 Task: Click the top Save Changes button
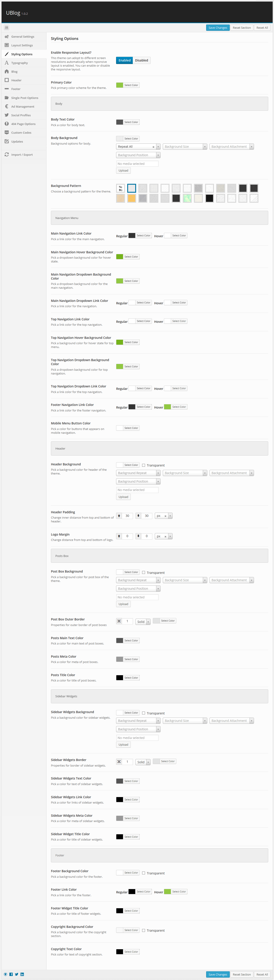pos(217,27)
